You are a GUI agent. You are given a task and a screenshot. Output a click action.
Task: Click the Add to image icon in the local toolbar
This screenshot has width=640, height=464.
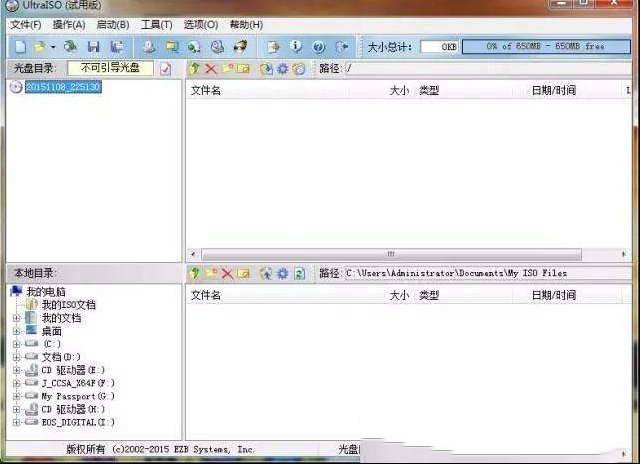tap(266, 273)
